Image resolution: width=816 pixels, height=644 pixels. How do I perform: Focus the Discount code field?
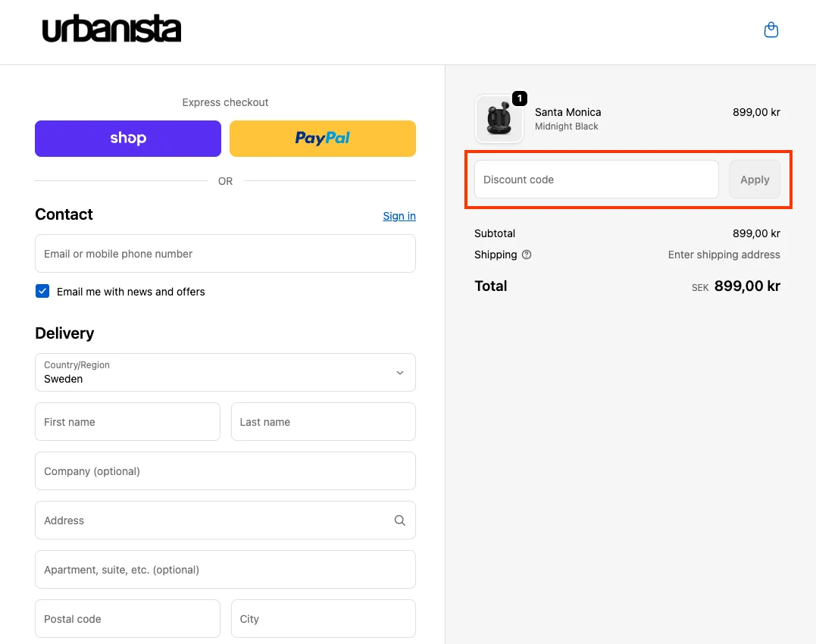(x=596, y=180)
